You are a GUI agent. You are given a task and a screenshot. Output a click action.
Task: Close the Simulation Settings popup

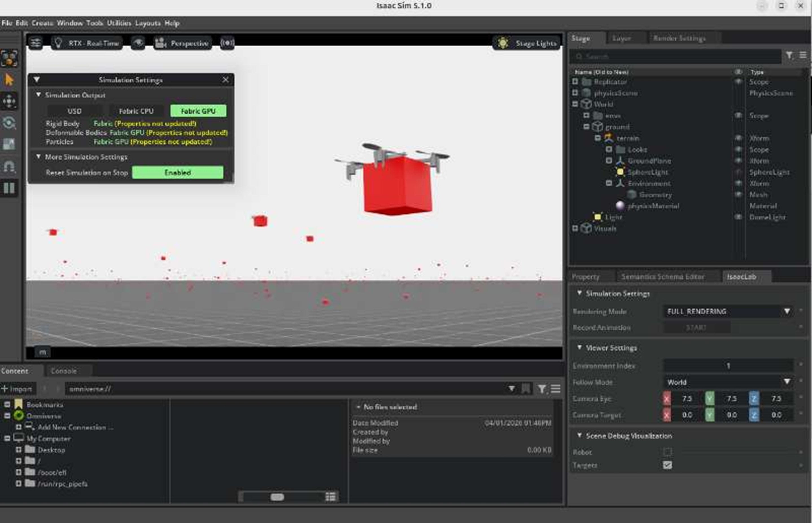[226, 80]
